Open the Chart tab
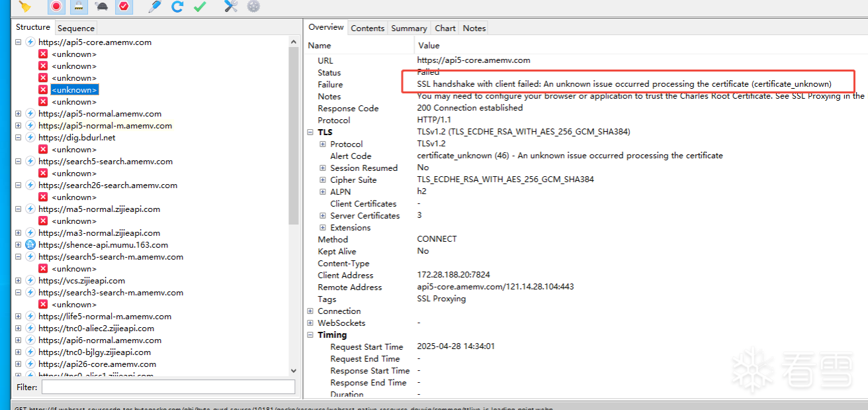This screenshot has height=410, width=868. [x=445, y=28]
